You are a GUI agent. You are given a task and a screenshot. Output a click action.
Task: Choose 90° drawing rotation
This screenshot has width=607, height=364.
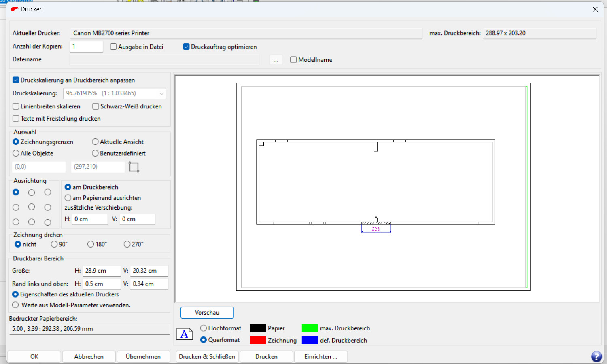54,244
